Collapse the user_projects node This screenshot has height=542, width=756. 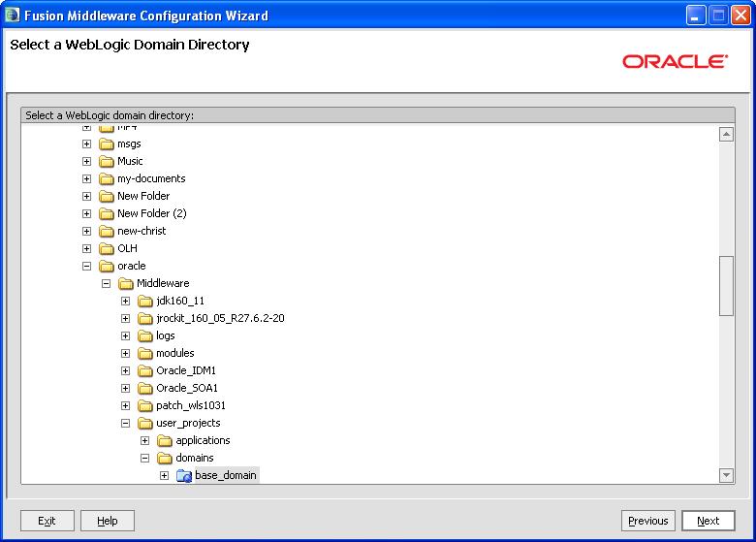pyautogui.click(x=125, y=424)
